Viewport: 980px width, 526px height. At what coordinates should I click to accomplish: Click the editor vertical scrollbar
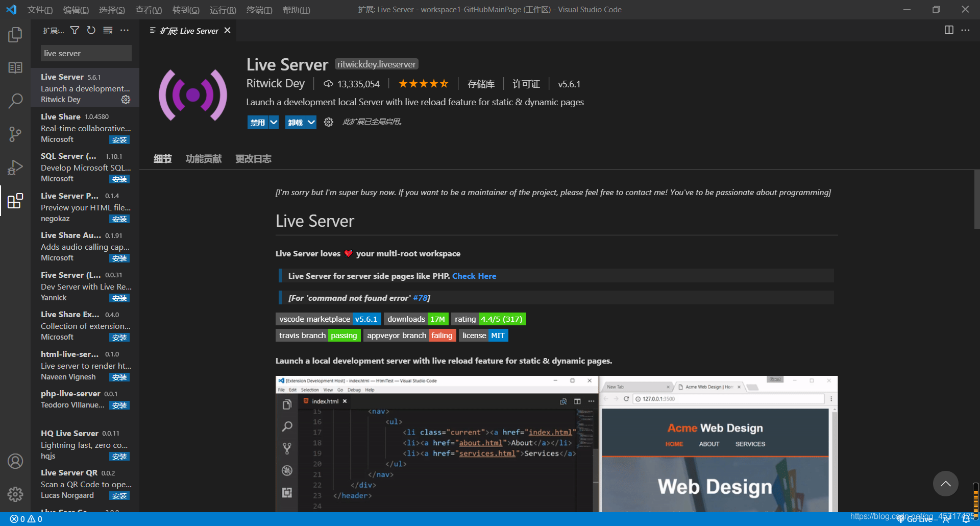[977, 199]
